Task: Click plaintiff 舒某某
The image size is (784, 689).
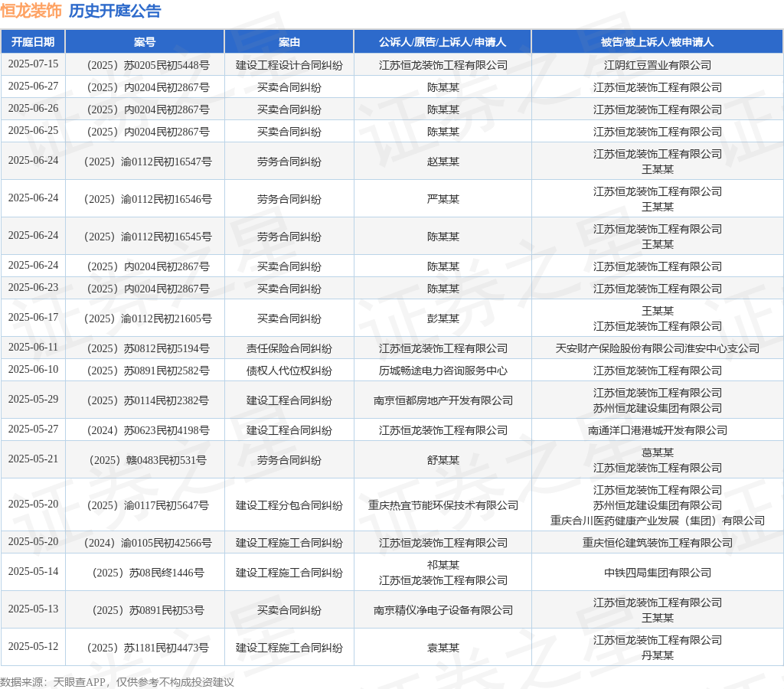Action: (443, 461)
